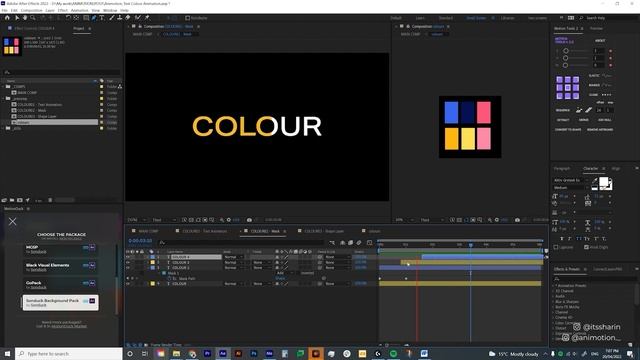Open the Photoshop taskbar icon
Screen dimensions: 640x360
pyautogui.click(x=254, y=353)
